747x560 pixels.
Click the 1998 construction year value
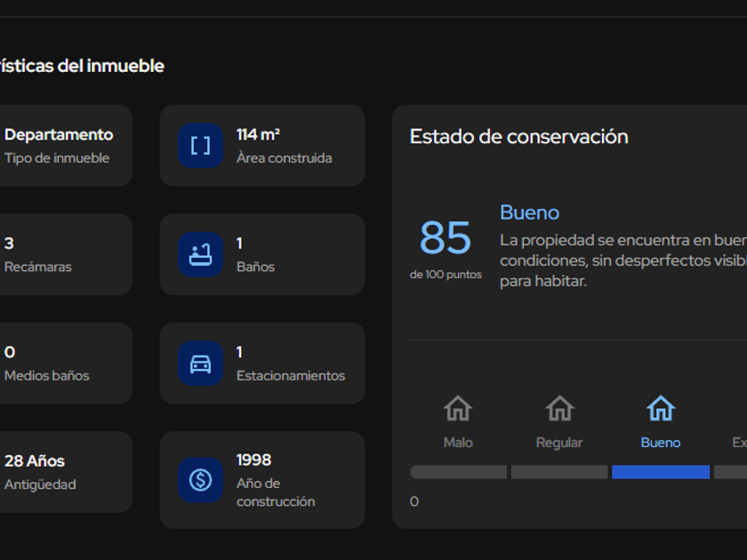pyautogui.click(x=254, y=460)
